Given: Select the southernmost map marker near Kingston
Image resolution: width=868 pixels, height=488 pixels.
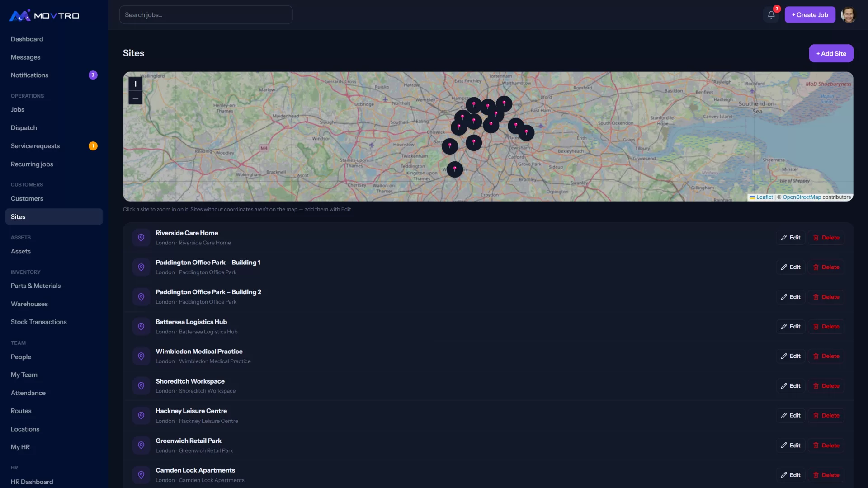Looking at the screenshot, I should (x=455, y=169).
